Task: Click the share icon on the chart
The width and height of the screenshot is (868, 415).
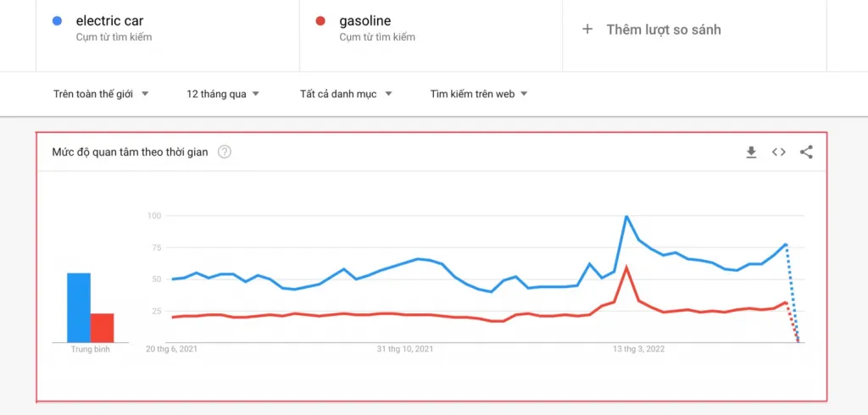Action: point(807,152)
